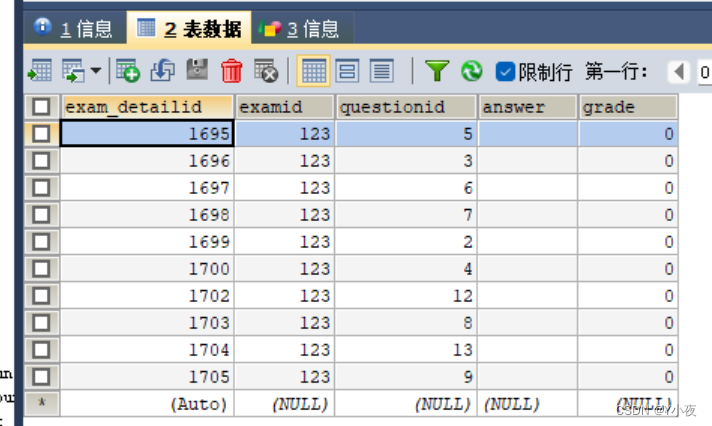Save changes with floppy disk icon
Screen dimensions: 712x426
(x=197, y=70)
